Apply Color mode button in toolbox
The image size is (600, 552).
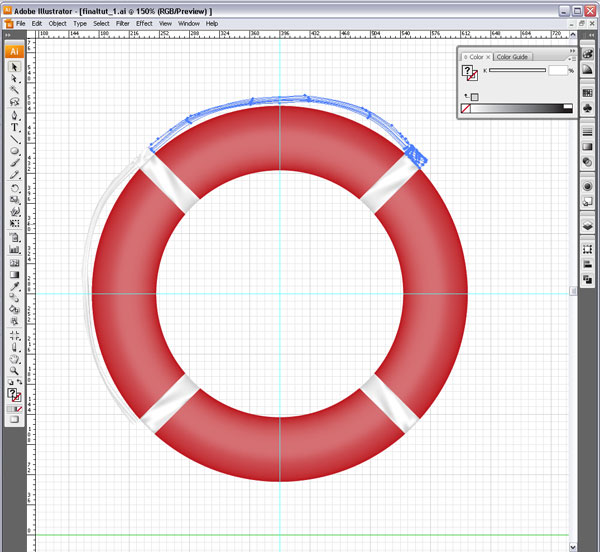click(10, 409)
